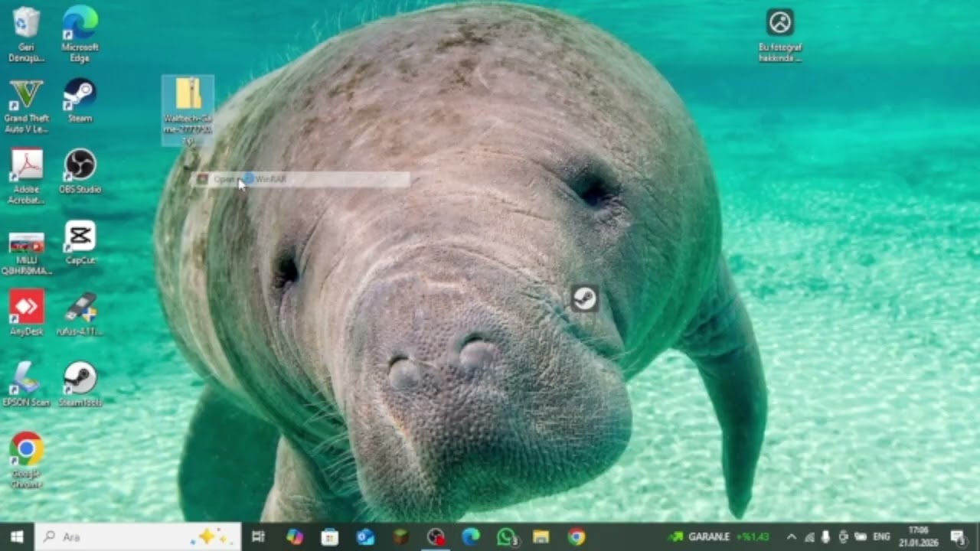Select the Steam desktop shortcut
Screen dimensions: 980x551
(x=80, y=100)
